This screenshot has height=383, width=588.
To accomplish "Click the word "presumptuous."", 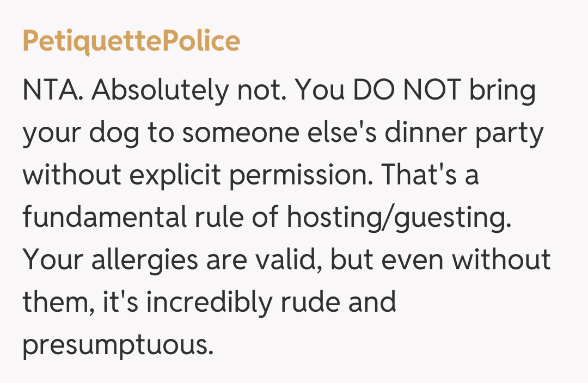I will (118, 345).
